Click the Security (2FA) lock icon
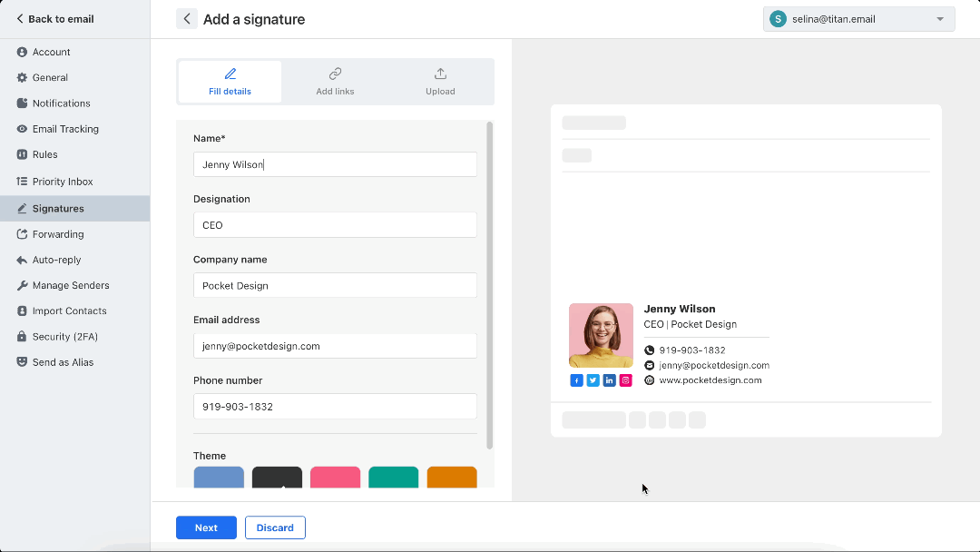Screen dimensions: 980x552 tap(21, 336)
